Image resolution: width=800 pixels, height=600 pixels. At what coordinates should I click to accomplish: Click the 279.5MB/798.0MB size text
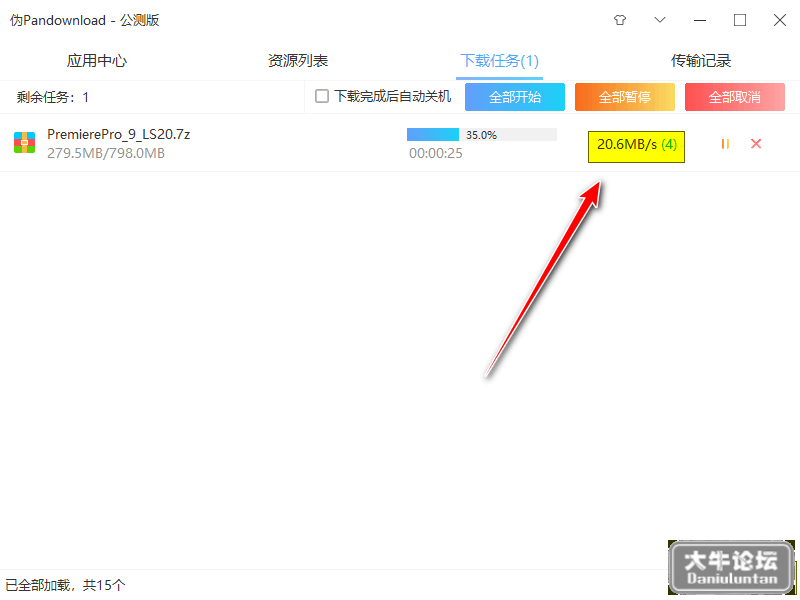click(x=106, y=153)
